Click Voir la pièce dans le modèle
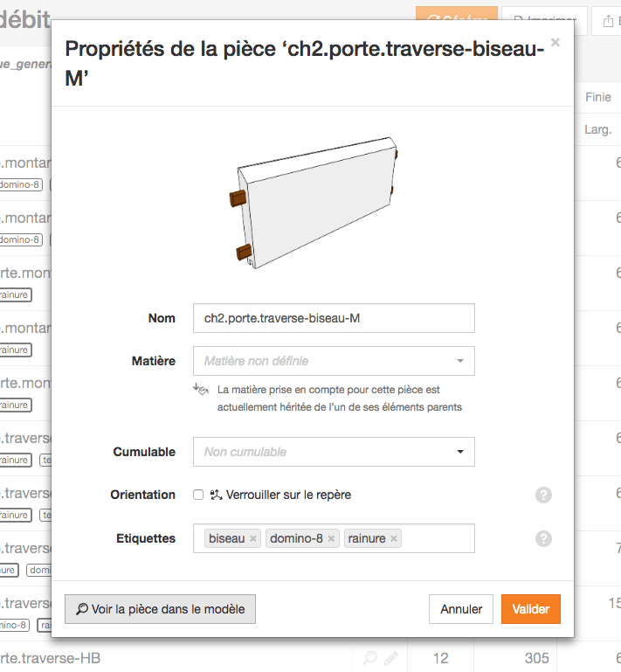Viewport: 621px width, 672px height. [x=160, y=609]
